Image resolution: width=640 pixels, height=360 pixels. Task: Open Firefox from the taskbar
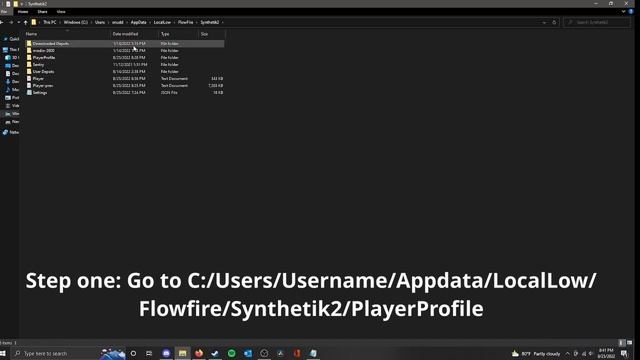(x=199, y=353)
